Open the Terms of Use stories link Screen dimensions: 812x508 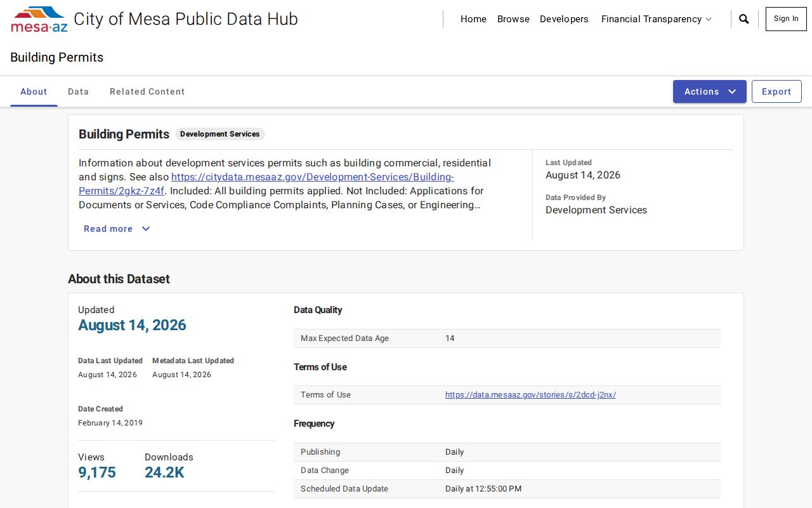click(x=530, y=395)
